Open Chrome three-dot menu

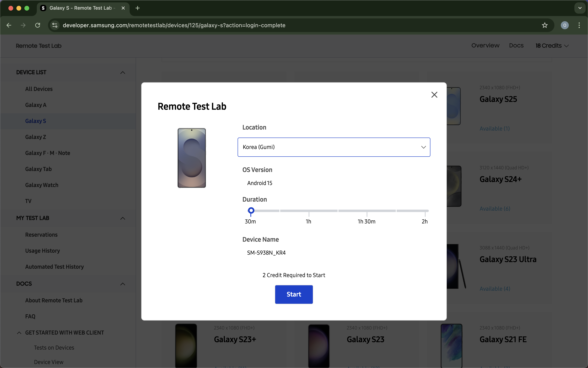579,25
